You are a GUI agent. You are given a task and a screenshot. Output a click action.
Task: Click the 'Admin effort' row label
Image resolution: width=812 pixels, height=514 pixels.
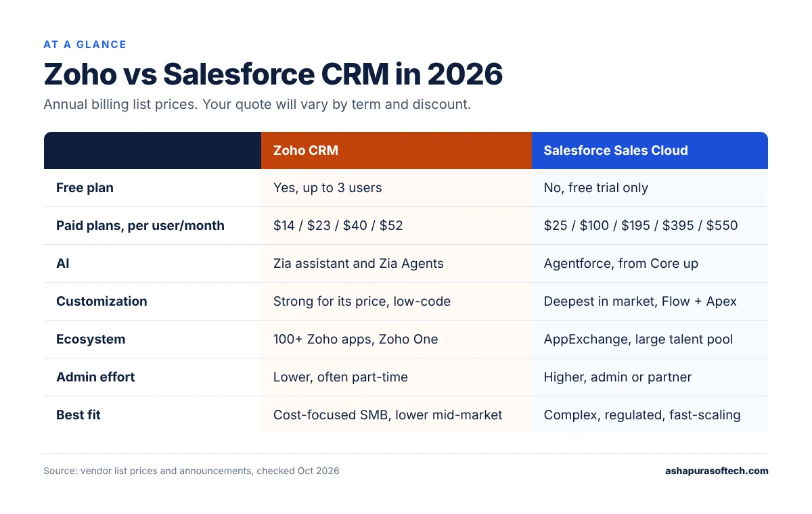(x=95, y=377)
